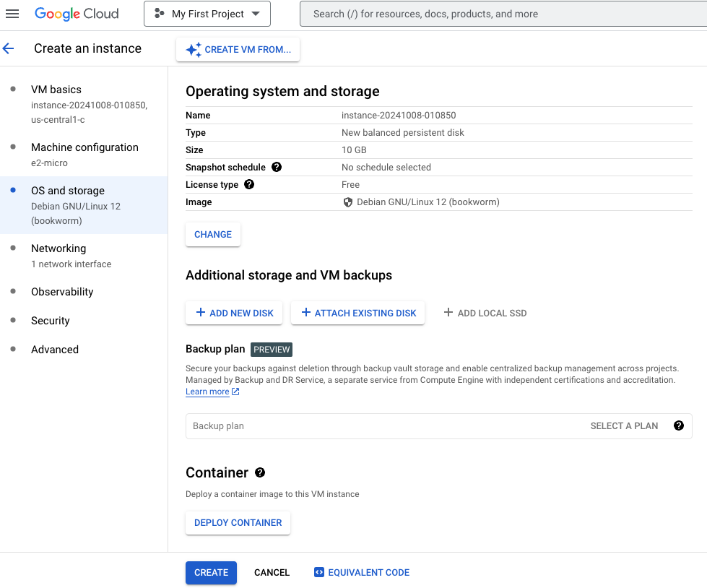
Task: Click the Preview badge next to Backup plan
Action: tap(272, 350)
